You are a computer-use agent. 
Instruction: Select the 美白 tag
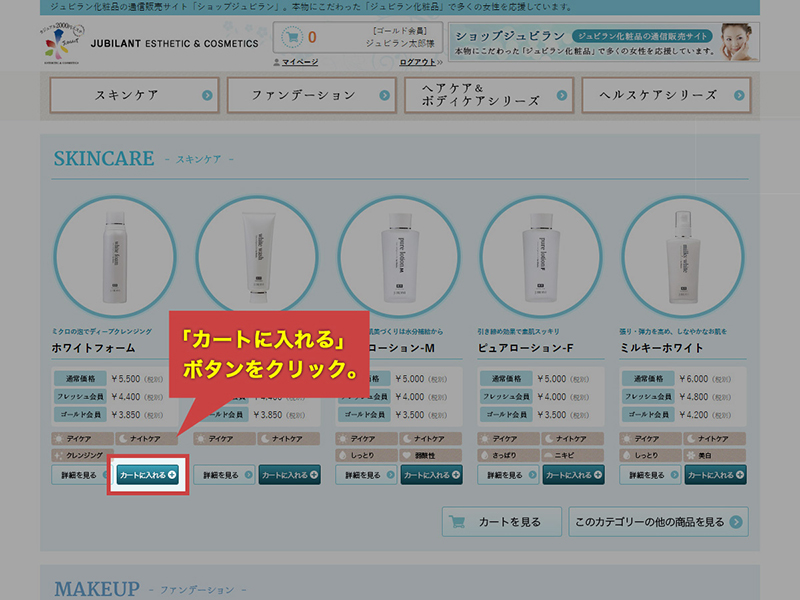click(714, 455)
